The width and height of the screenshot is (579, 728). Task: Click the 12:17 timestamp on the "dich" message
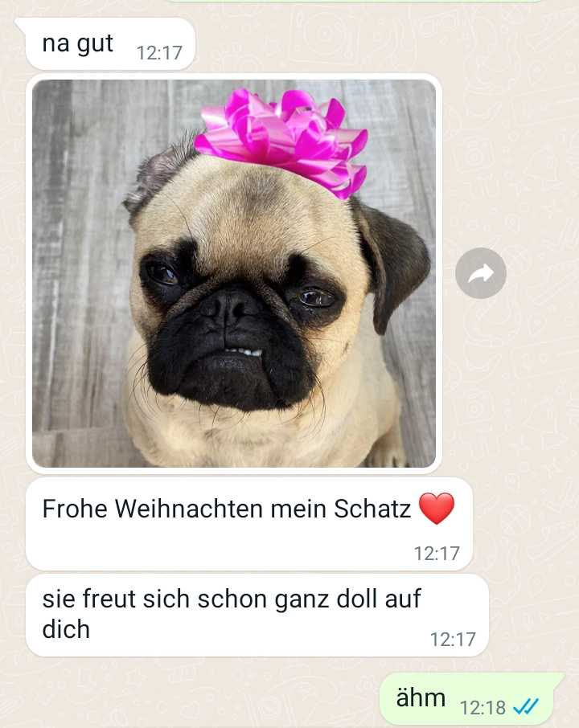coord(453,640)
